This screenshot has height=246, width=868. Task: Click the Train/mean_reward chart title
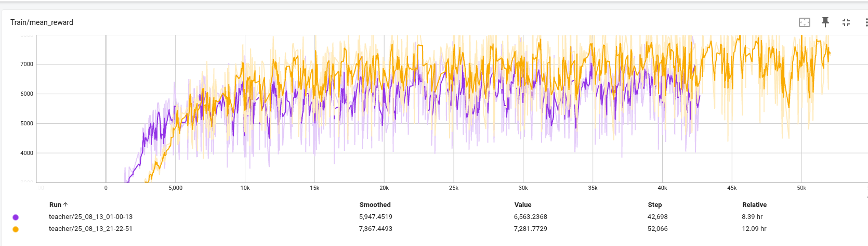42,22
